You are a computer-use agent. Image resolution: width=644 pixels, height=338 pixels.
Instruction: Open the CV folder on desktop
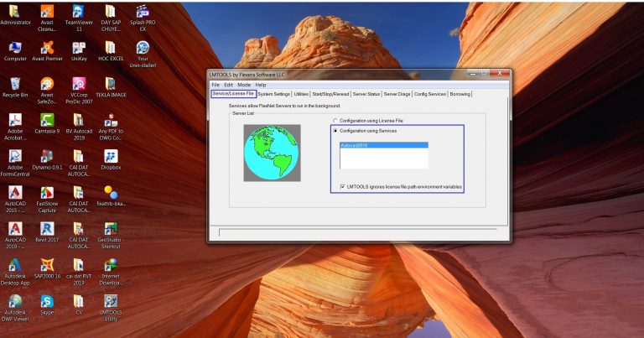[x=79, y=304]
